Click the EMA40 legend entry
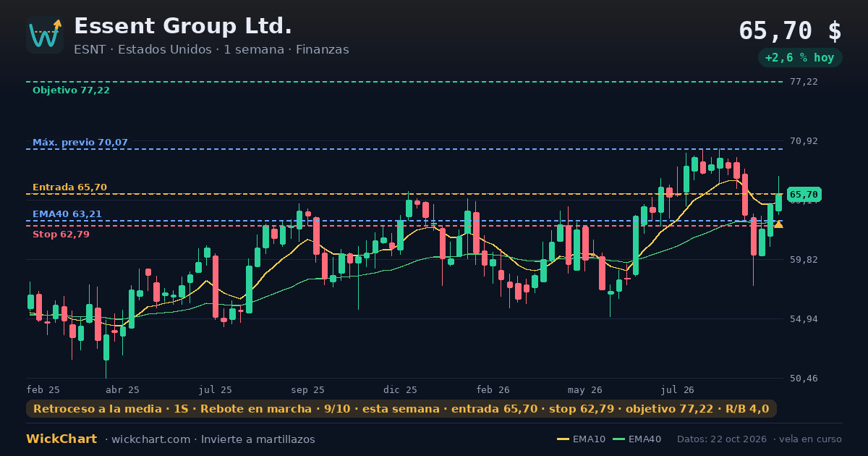868x456 pixels. (637, 439)
